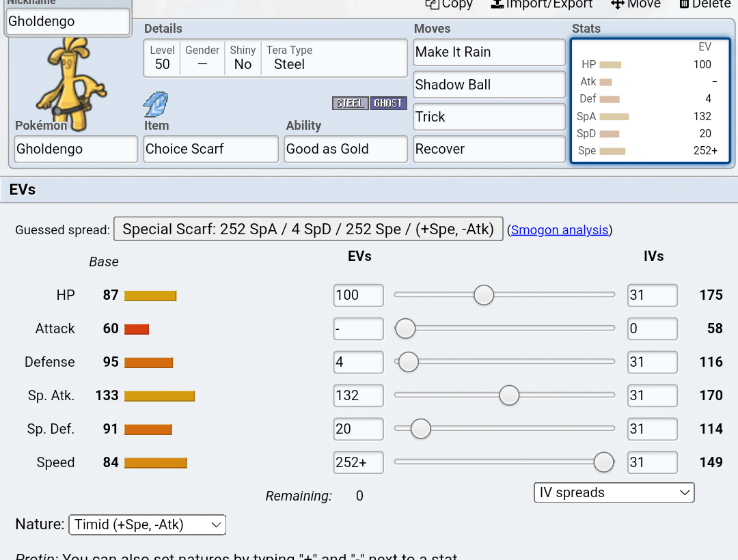Viewport: 738px width, 560px height.
Task: Click the Gender detail
Action: point(202,58)
